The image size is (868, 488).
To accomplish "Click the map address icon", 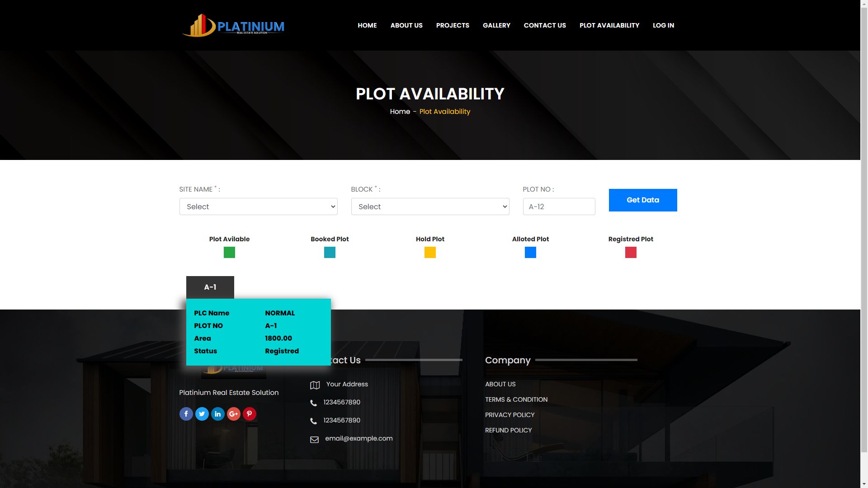I will pyautogui.click(x=315, y=385).
